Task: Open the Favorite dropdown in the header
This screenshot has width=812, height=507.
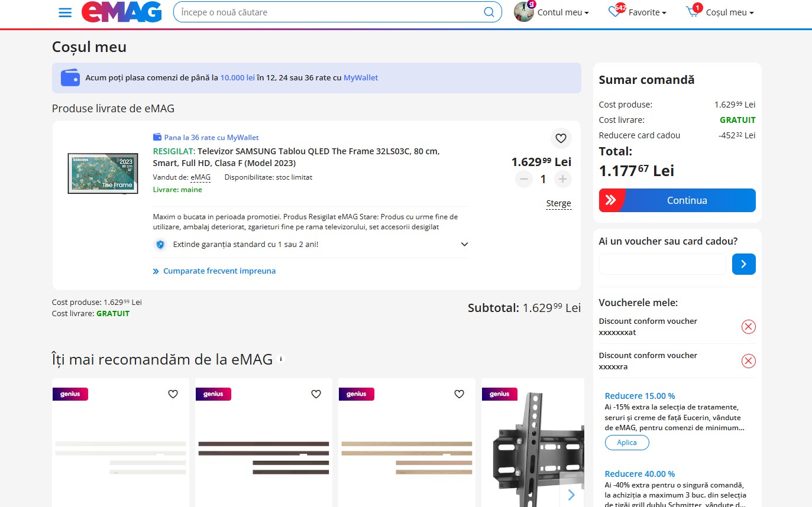Action: point(638,12)
